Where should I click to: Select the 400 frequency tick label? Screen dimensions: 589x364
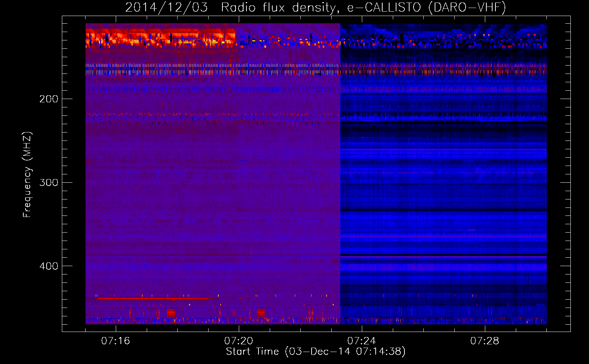pos(49,266)
